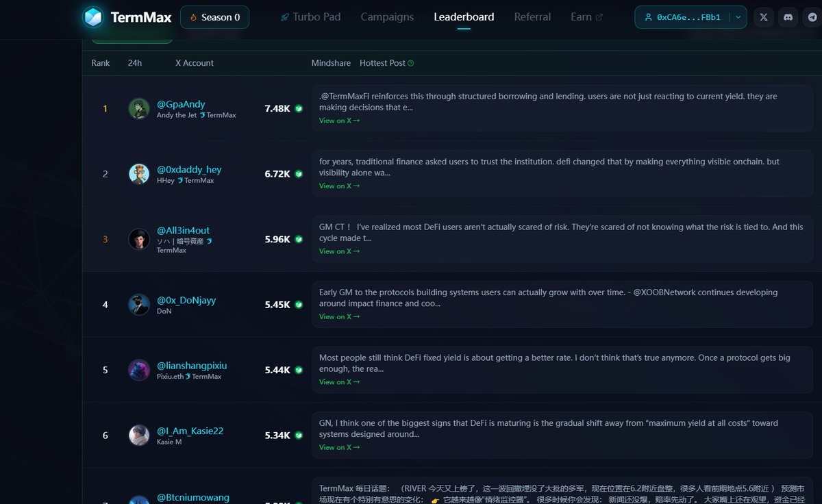Click the green badge beside 5.45K mindshare
822x504 pixels.
pos(298,304)
